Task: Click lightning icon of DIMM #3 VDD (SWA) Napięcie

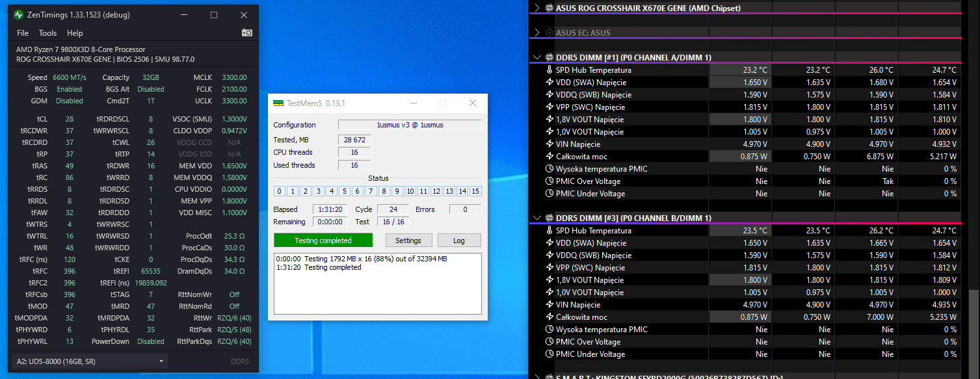Action: tap(549, 243)
